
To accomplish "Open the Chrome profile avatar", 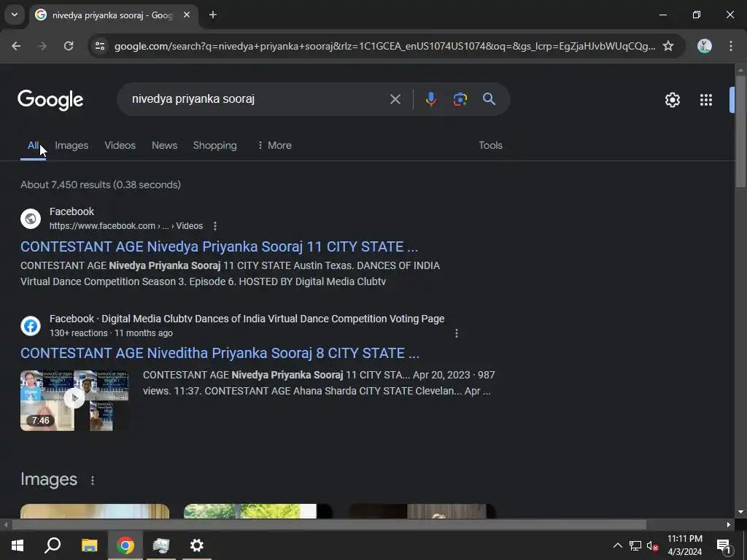I will [705, 46].
